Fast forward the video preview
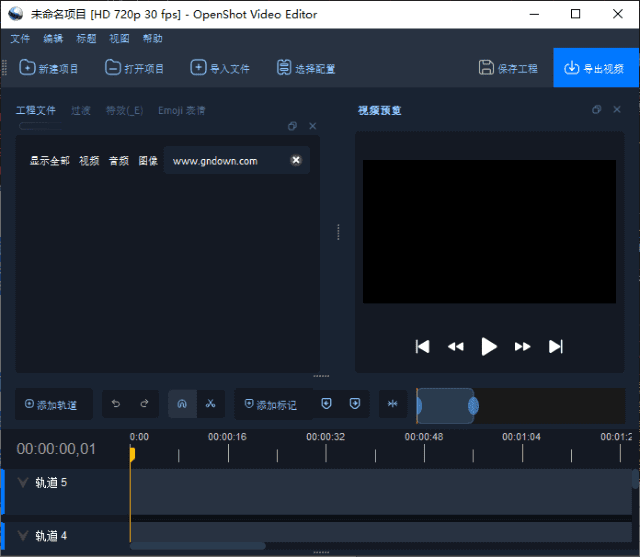 [x=522, y=346]
